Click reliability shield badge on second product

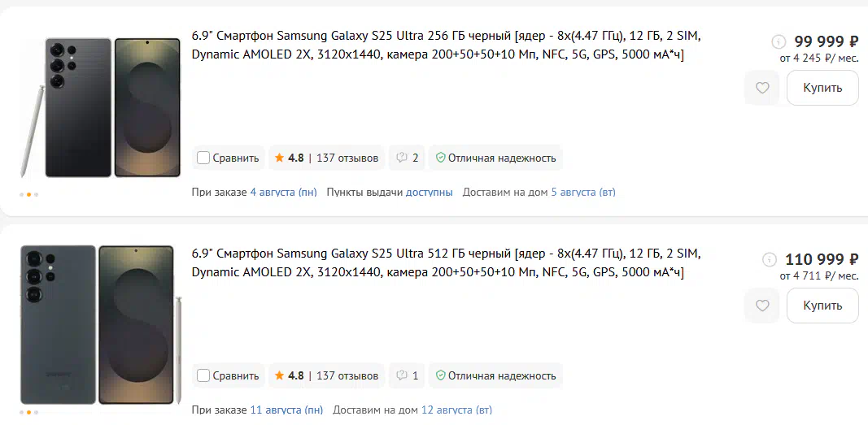(x=495, y=375)
